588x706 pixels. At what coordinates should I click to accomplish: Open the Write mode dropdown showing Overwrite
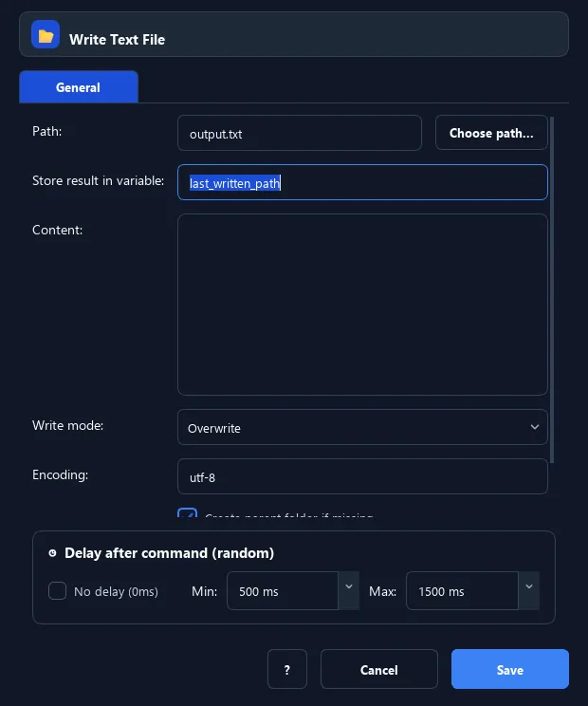362,427
